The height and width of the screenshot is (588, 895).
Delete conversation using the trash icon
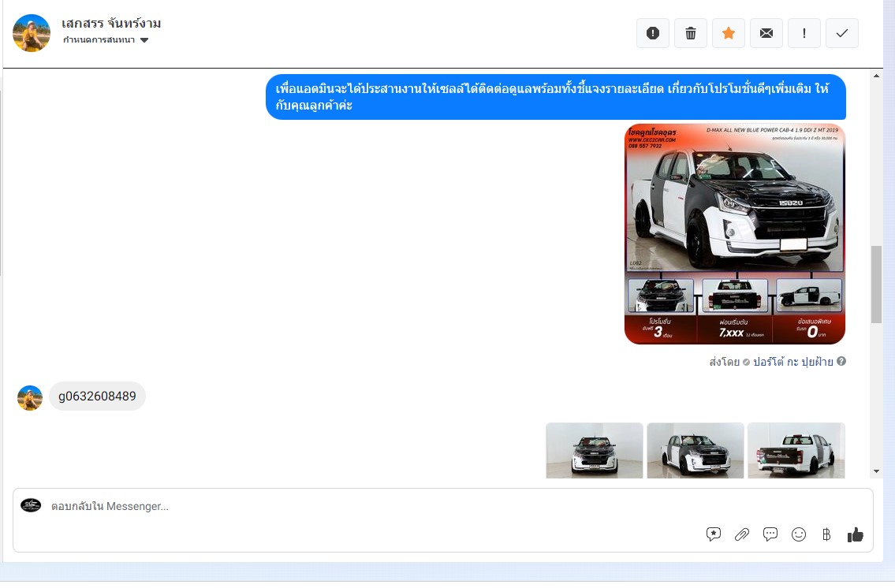691,33
